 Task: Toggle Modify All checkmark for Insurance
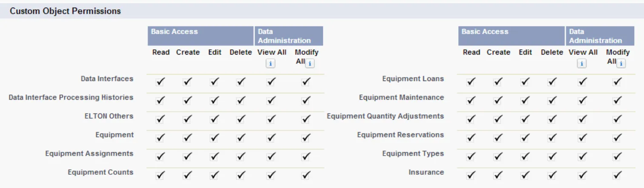tap(617, 175)
